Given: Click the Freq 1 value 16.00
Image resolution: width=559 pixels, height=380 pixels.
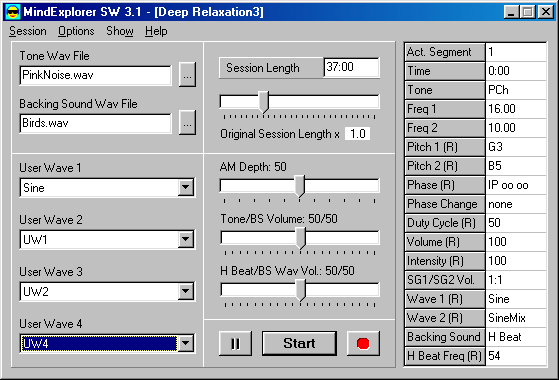Looking at the screenshot, I should [x=516, y=109].
